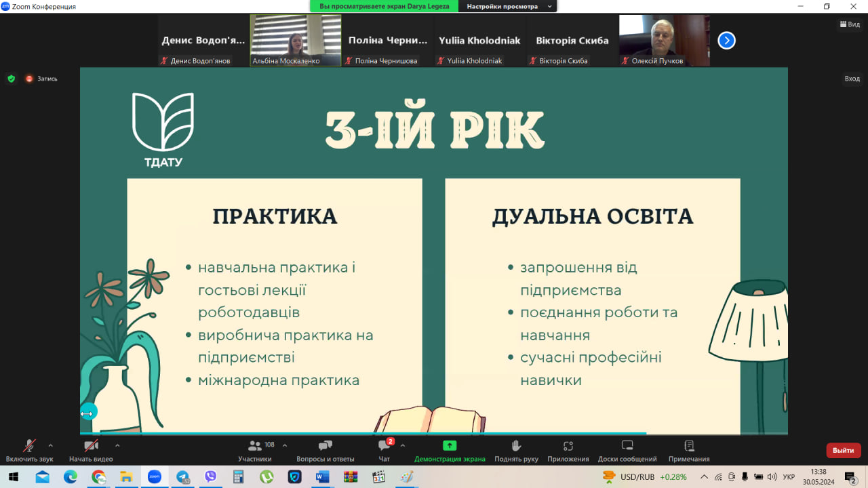Click the Запись recording indicator
Screen dimensions: 868x488
click(41, 79)
